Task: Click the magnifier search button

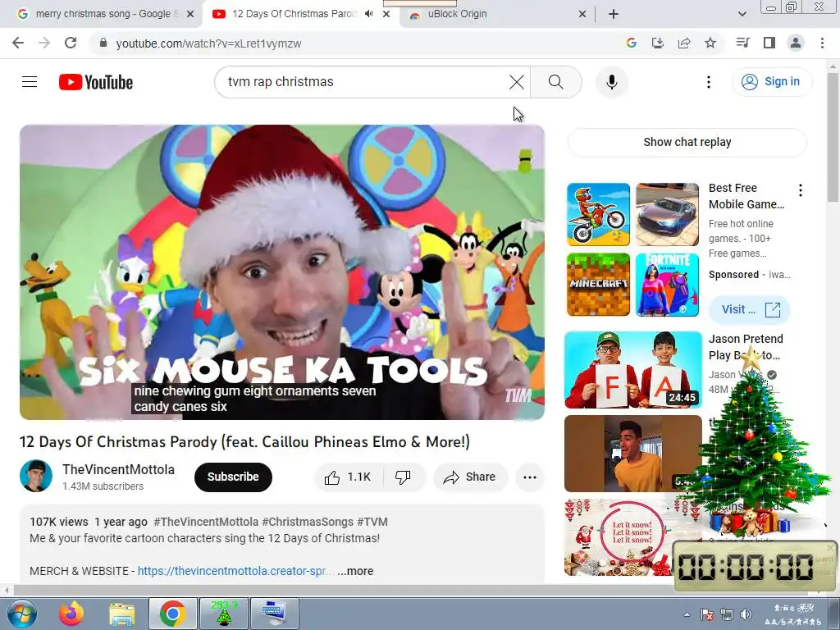Action: pyautogui.click(x=555, y=82)
